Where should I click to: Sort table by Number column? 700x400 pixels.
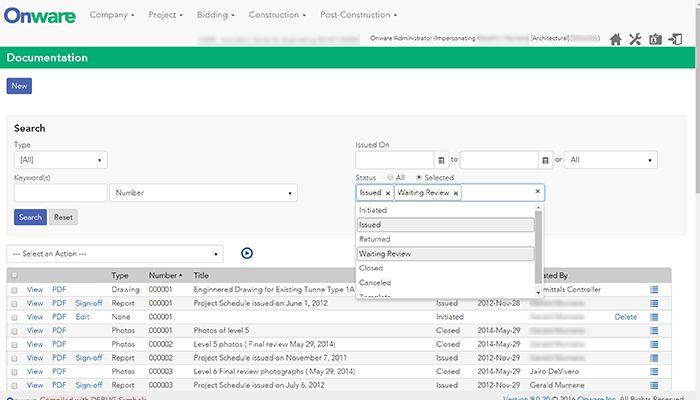pyautogui.click(x=165, y=275)
